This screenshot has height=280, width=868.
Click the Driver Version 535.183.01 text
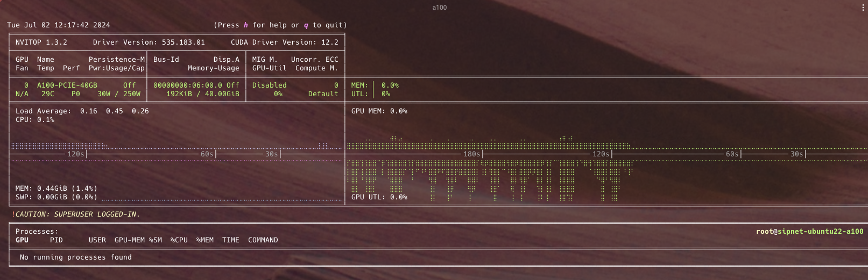coord(149,42)
